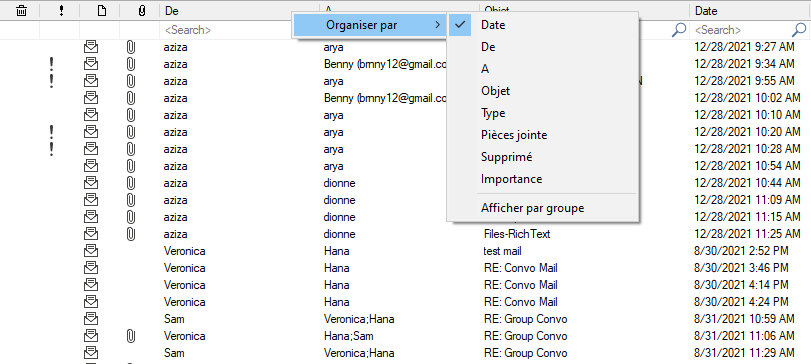The image size is (811, 364).
Task: Arrange emails by Supprimé
Action: pyautogui.click(x=543, y=157)
